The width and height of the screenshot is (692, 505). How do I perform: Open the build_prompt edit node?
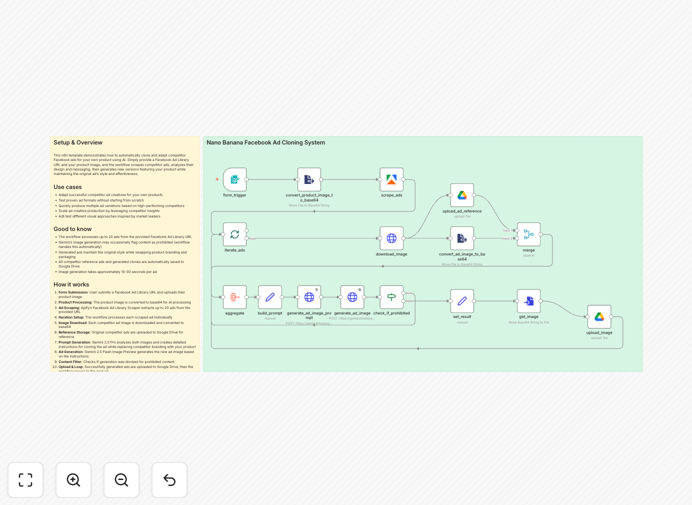click(x=270, y=297)
